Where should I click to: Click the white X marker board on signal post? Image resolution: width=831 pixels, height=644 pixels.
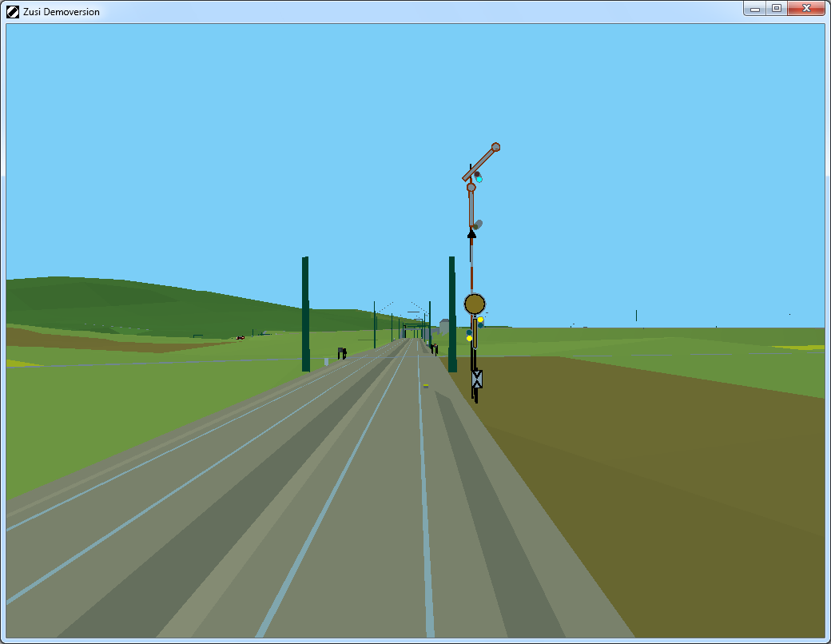[477, 379]
